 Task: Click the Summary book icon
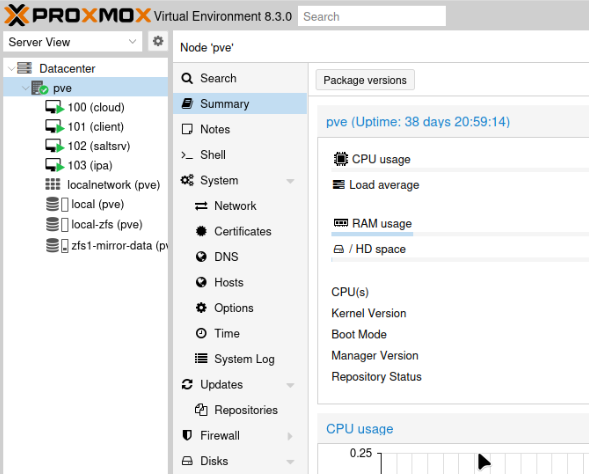point(187,104)
